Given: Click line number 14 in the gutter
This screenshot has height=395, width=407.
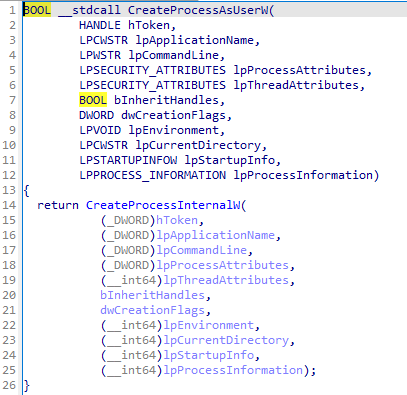Looking at the screenshot, I should click(9, 205).
